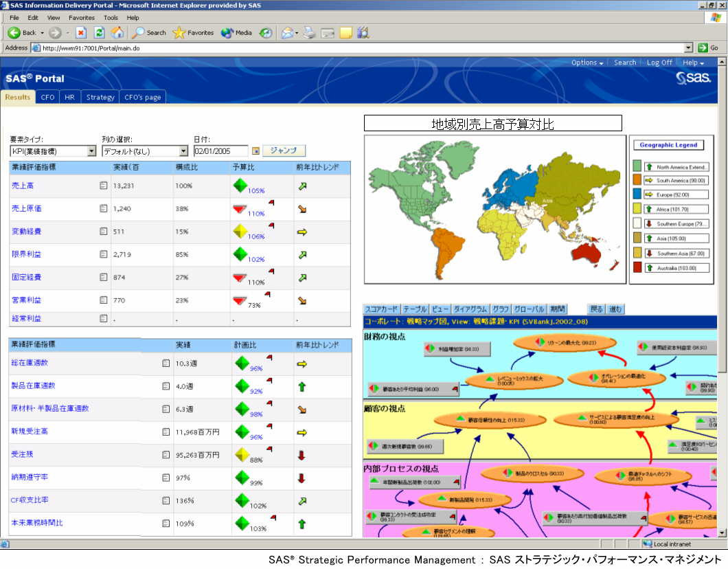
Task: Open the comment icon for 納期遵守率
Action: tap(166, 477)
